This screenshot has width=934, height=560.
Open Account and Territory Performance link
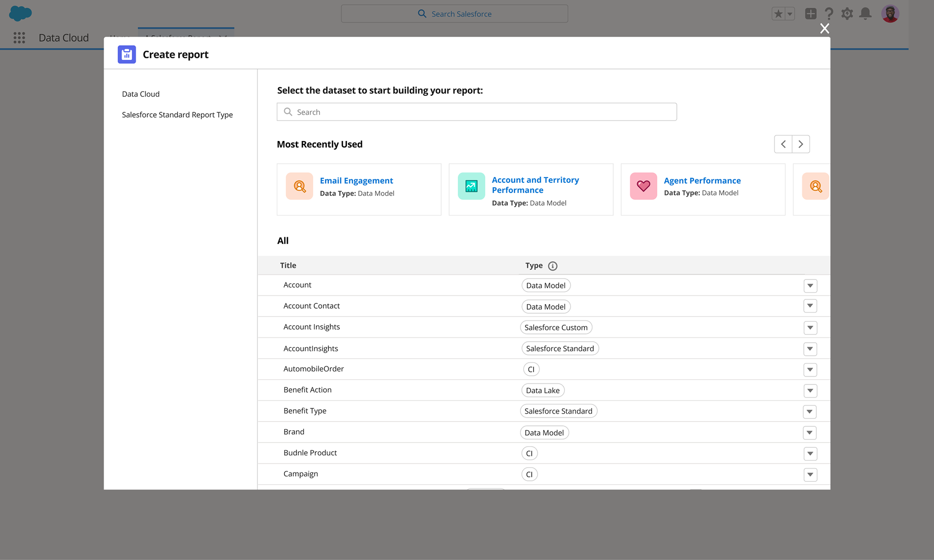pyautogui.click(x=535, y=185)
